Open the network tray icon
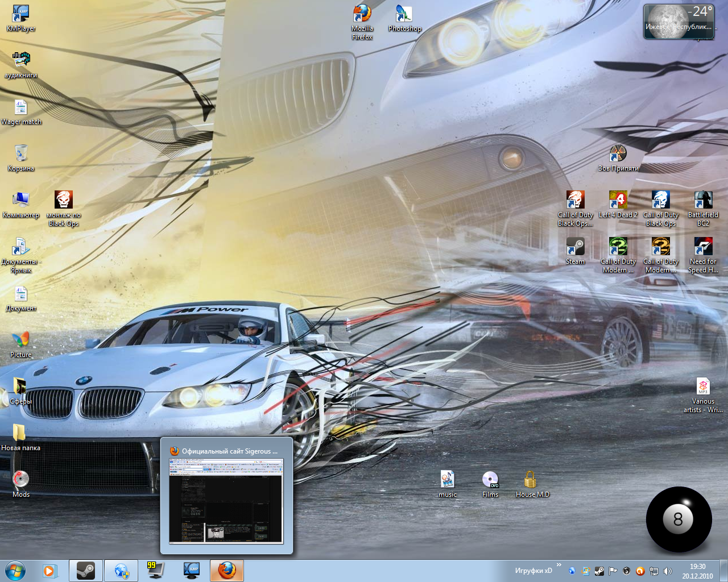The width and height of the screenshot is (728, 582). tap(653, 571)
